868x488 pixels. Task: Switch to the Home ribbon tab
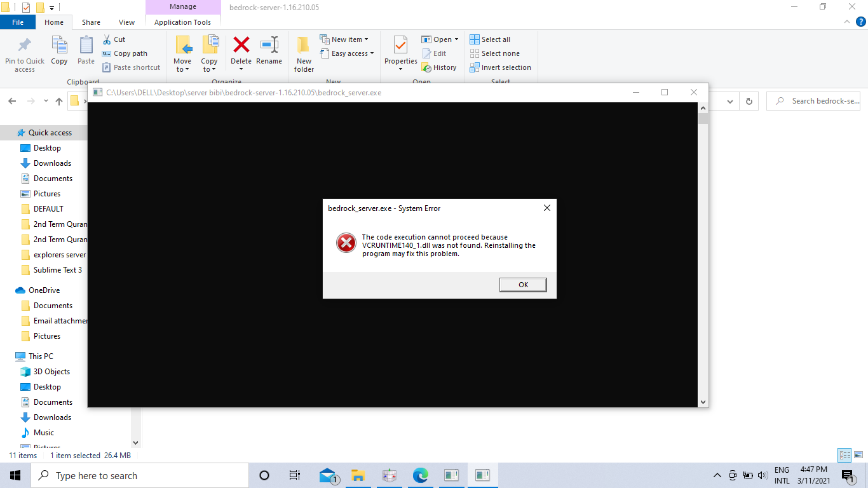(x=54, y=22)
